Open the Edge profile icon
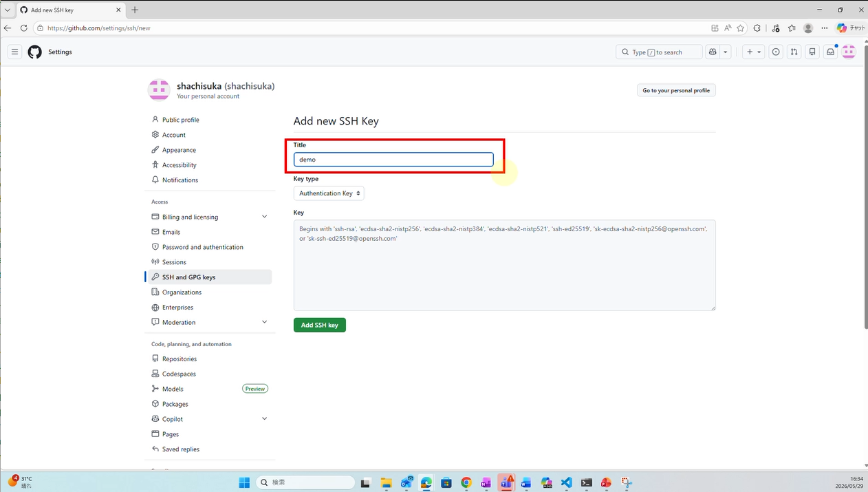Viewport: 868px width, 492px height. pos(808,28)
